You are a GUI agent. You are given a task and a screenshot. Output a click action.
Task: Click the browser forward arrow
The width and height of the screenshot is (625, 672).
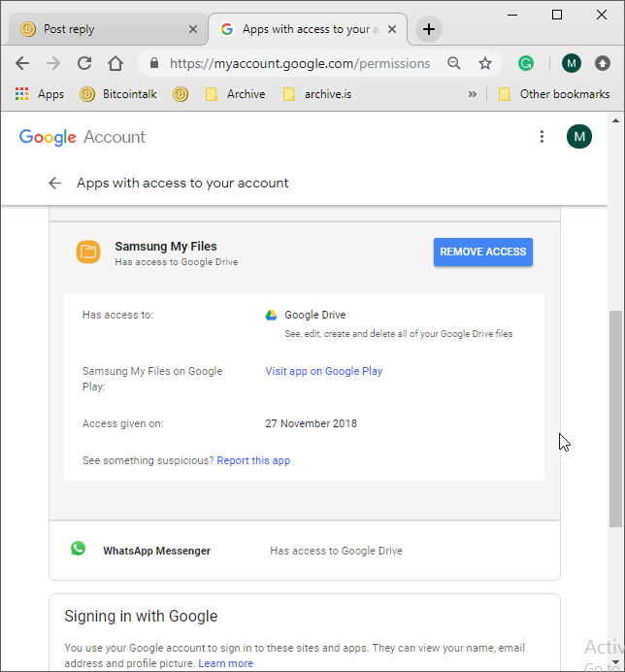[x=53, y=63]
